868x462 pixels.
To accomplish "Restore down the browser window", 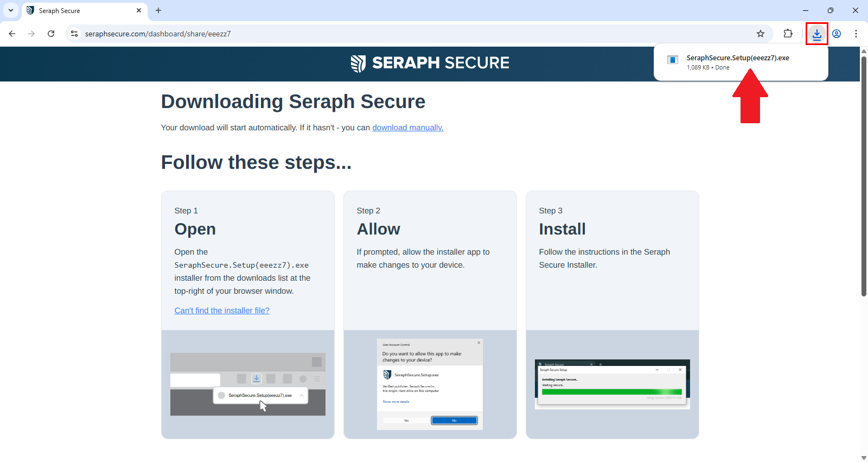I will pyautogui.click(x=831, y=10).
